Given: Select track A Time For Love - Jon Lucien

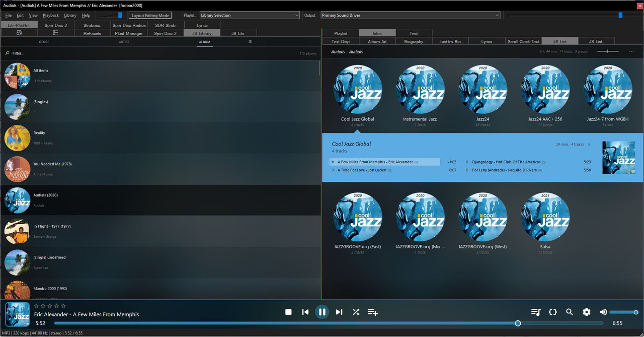Looking at the screenshot, I should [x=394, y=170].
